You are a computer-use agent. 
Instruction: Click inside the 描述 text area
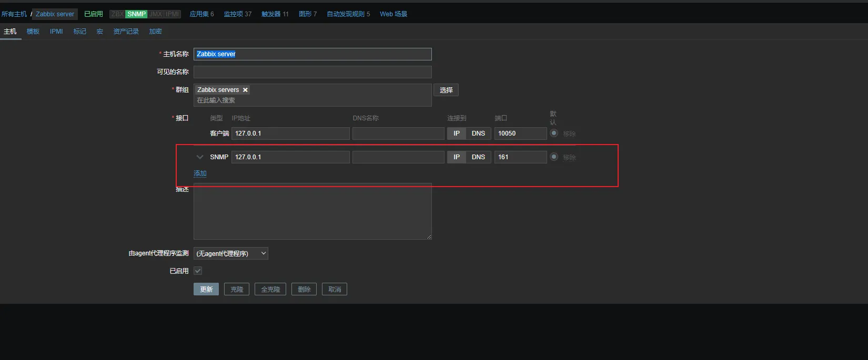pos(312,211)
